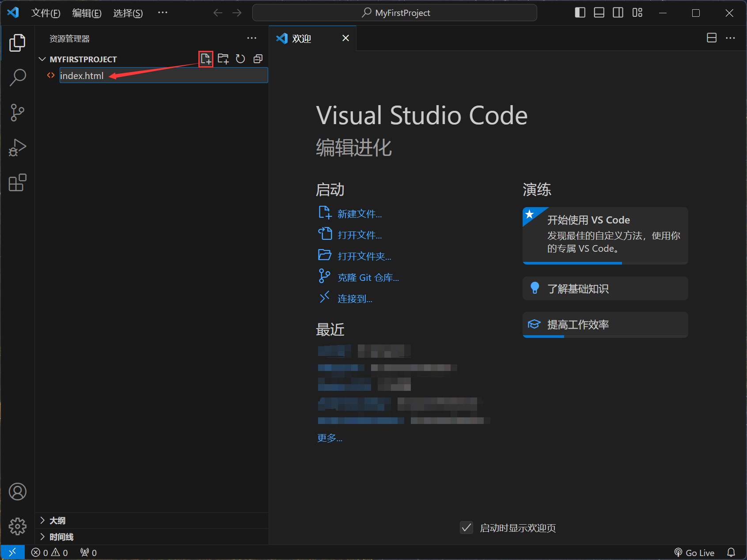747x560 pixels.
Task: Open the 编辑(E) menu
Action: tap(87, 13)
